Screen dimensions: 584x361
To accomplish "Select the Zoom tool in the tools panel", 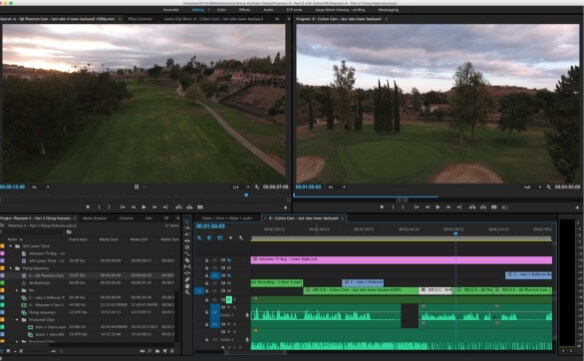I will click(187, 292).
